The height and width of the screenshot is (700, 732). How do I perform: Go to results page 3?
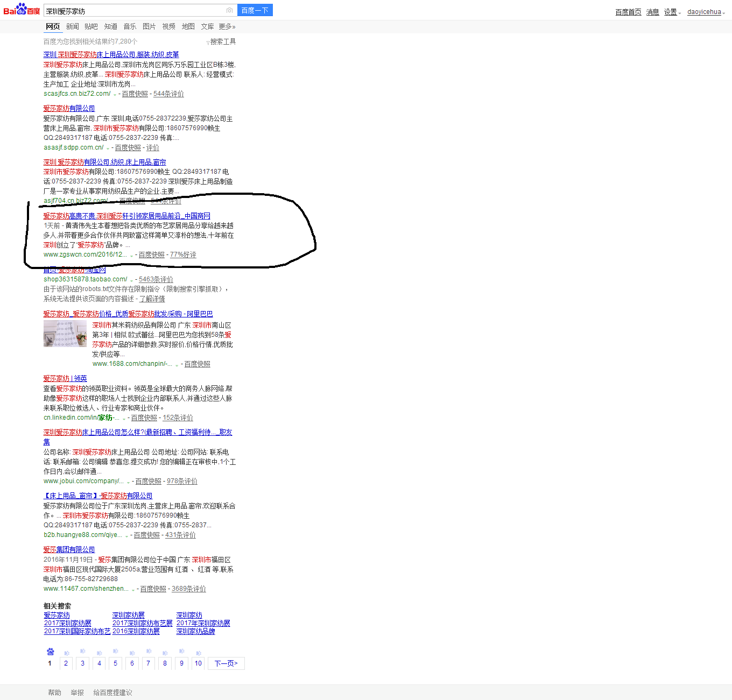click(82, 663)
